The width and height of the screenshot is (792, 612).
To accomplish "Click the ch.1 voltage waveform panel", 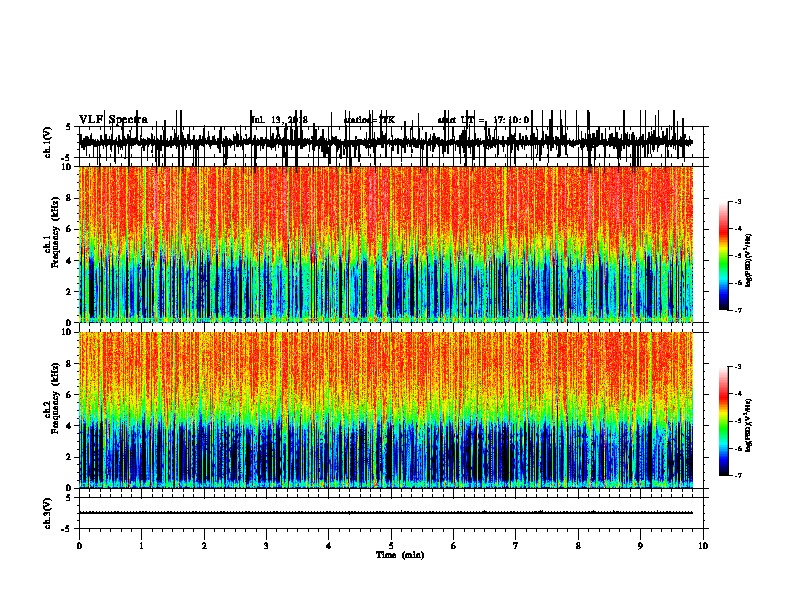I will click(393, 142).
